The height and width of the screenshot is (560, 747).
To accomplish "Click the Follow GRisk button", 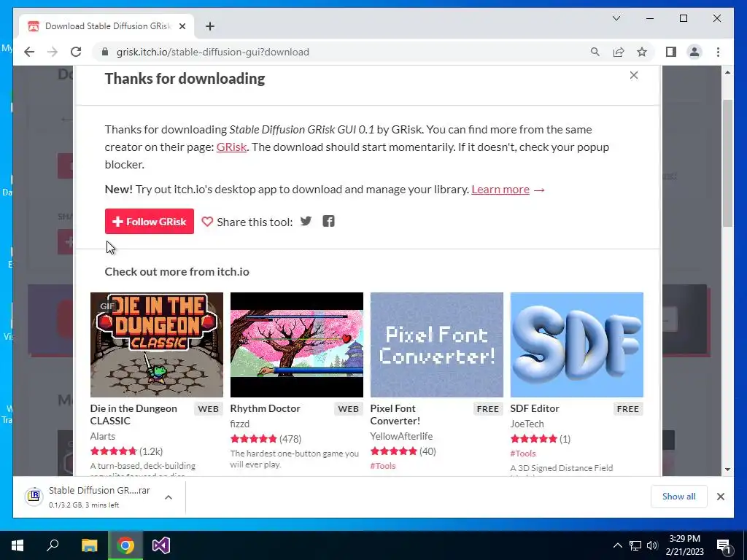I will [149, 222].
